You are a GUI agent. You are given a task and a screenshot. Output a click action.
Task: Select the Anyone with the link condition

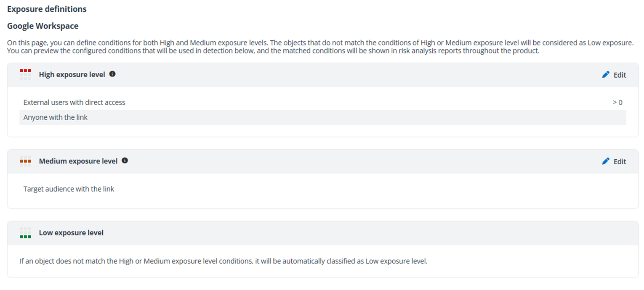coord(55,117)
